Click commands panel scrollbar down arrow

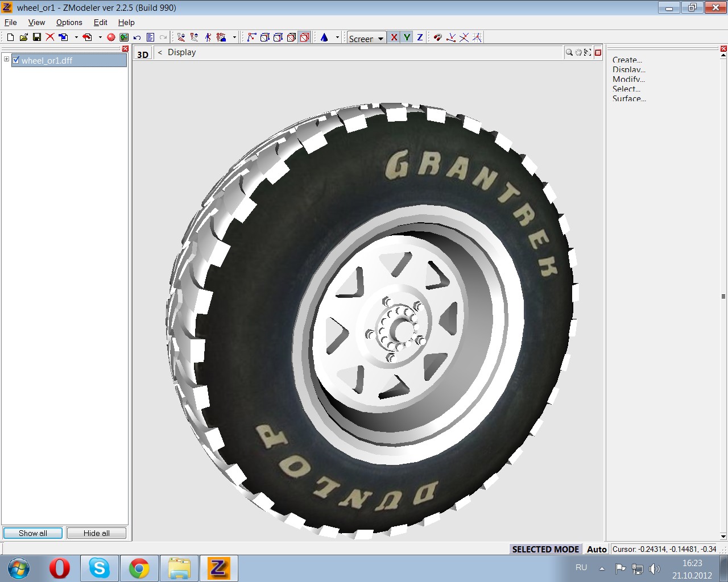pyautogui.click(x=723, y=536)
